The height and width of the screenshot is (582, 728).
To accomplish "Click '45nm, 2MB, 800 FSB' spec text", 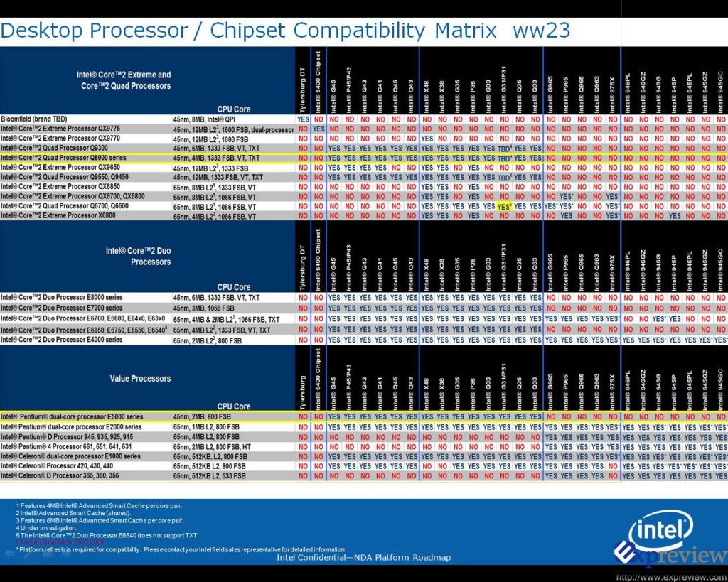I will click(202, 416).
